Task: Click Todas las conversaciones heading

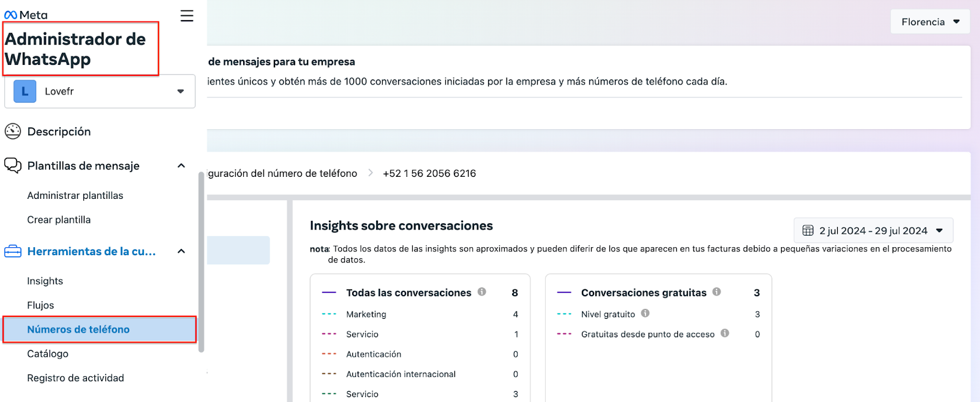Action: pyautogui.click(x=409, y=292)
